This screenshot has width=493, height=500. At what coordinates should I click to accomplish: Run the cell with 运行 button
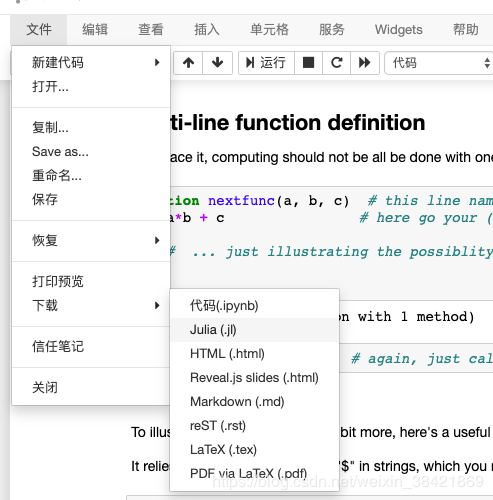point(266,63)
